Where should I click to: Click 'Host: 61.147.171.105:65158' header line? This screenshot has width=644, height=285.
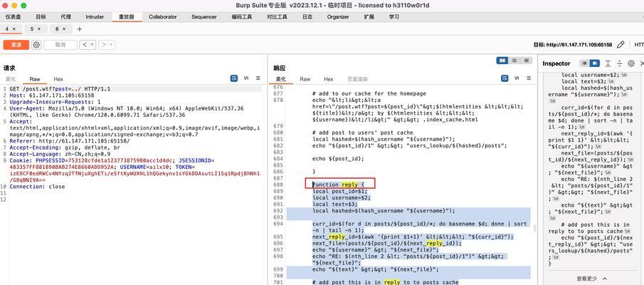point(51,95)
